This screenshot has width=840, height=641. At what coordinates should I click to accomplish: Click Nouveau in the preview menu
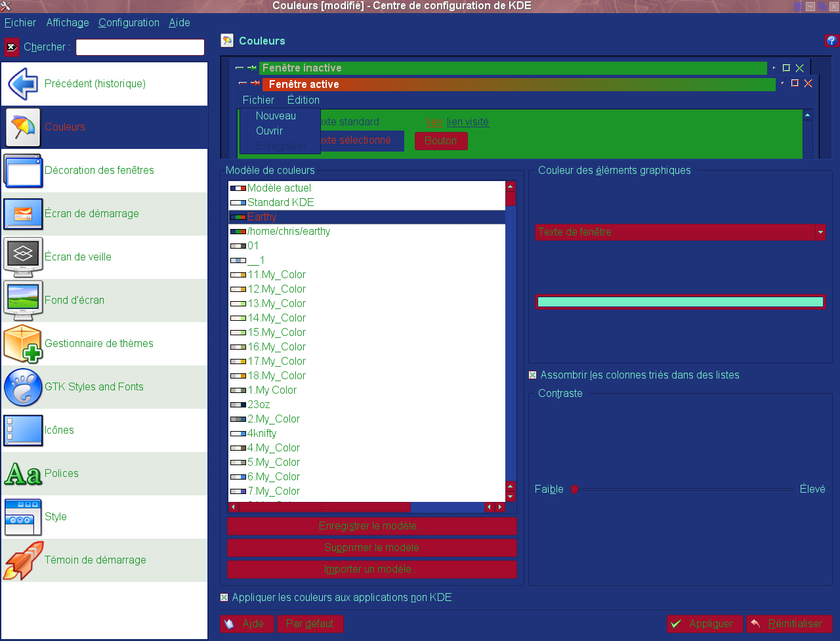click(x=276, y=116)
